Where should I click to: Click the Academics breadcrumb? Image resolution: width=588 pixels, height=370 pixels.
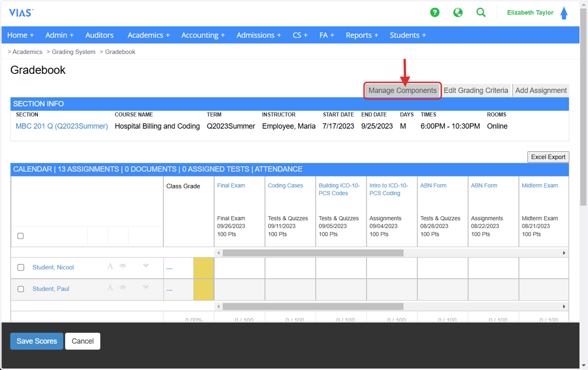[27, 52]
